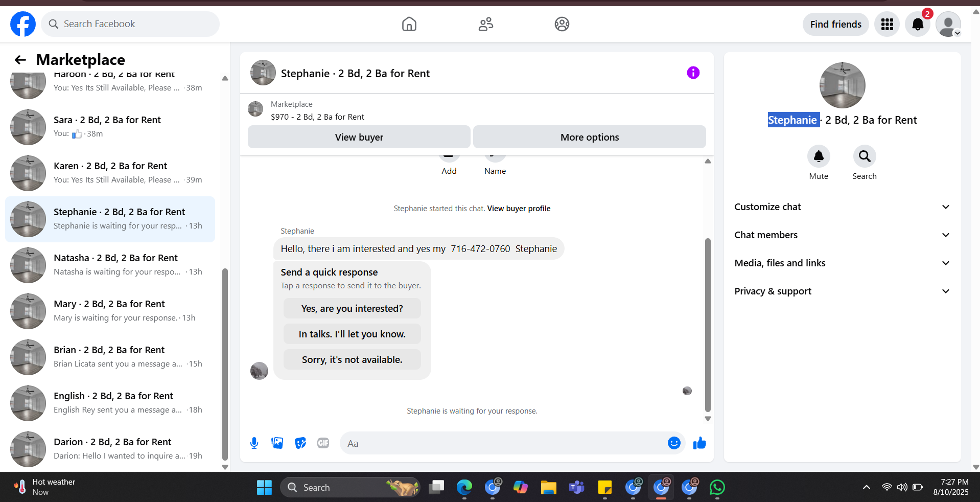The image size is (980, 502).
Task: Open Microsoft Edge from the taskbar
Action: (464, 487)
